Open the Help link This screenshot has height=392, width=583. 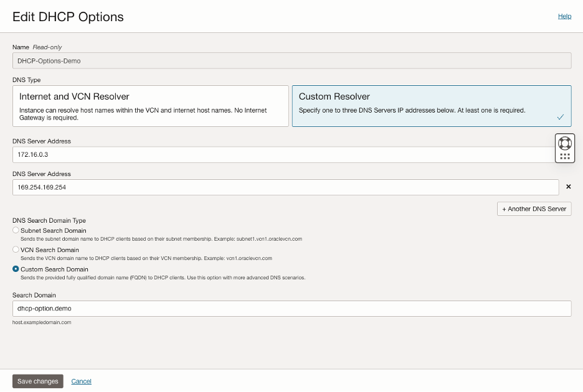(x=564, y=16)
